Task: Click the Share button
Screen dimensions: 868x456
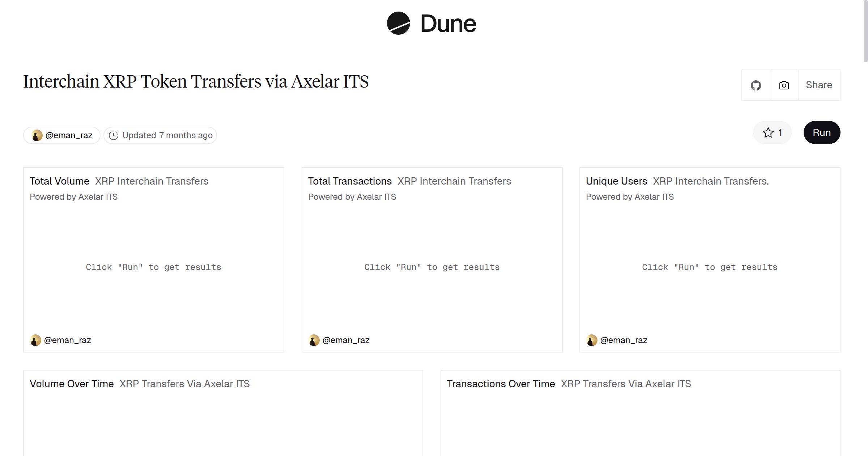Action: click(x=819, y=85)
